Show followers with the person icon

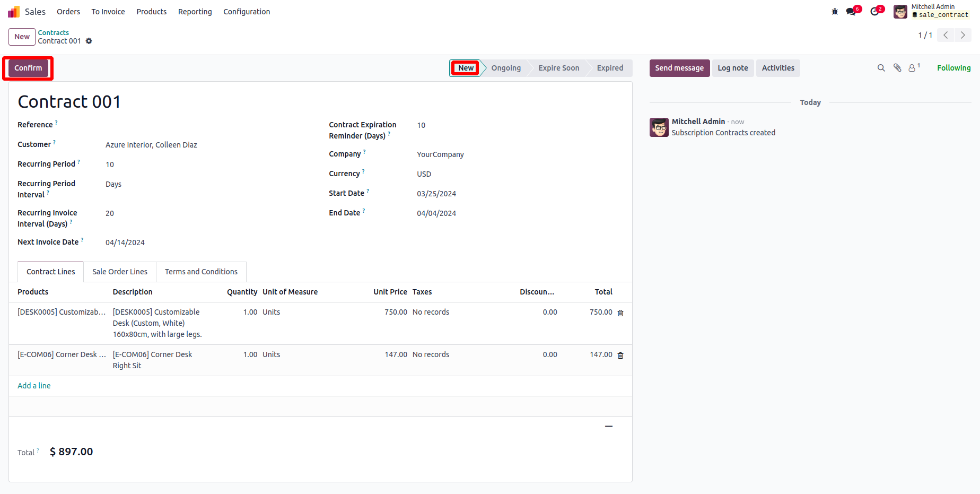(x=912, y=68)
